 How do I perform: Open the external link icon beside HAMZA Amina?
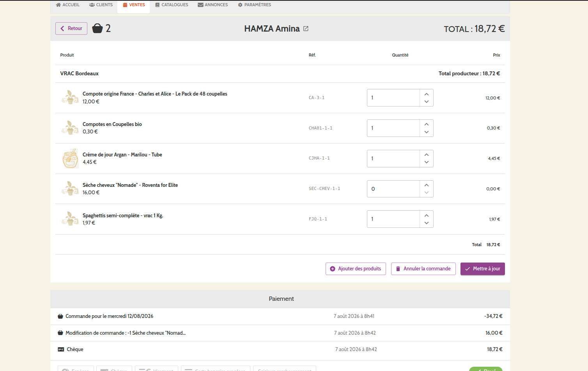coord(306,28)
